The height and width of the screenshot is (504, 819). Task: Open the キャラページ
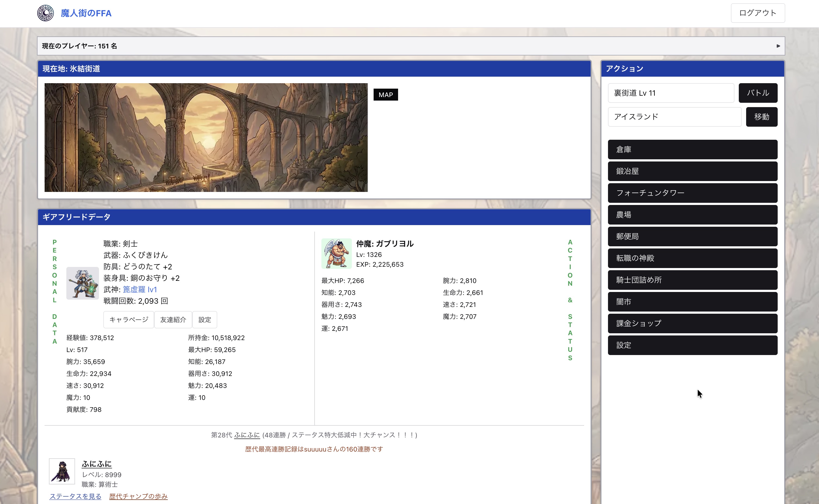click(128, 319)
